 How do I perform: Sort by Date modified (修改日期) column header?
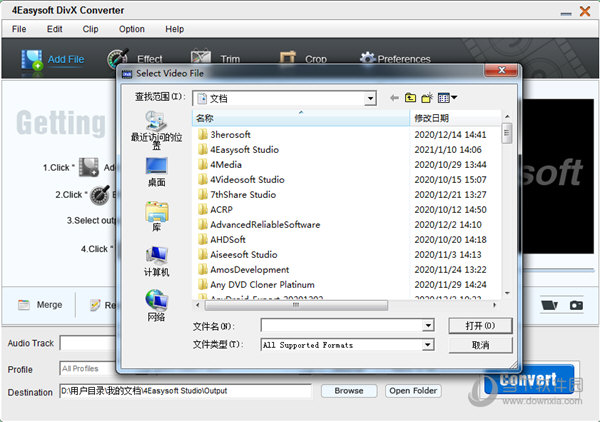pyautogui.click(x=455, y=118)
